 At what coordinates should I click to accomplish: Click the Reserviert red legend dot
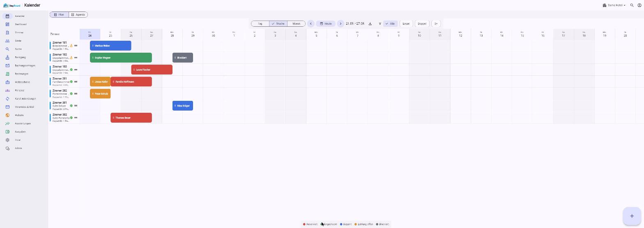pyautogui.click(x=304, y=224)
